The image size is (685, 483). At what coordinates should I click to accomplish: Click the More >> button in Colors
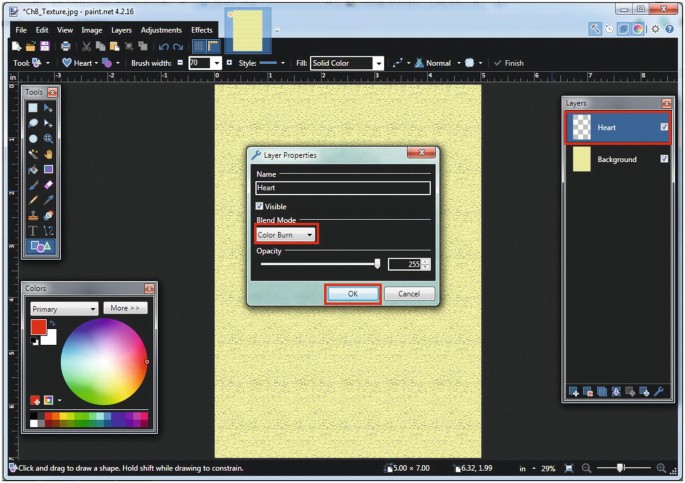(125, 308)
